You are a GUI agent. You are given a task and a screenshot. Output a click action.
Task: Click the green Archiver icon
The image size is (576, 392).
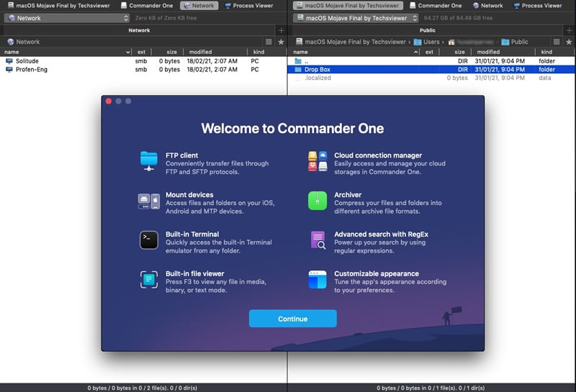click(x=318, y=201)
